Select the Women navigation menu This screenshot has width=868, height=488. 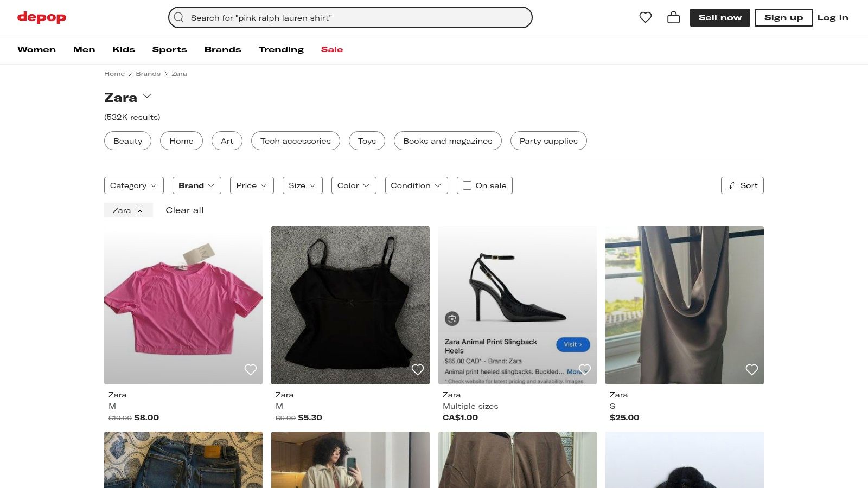click(x=36, y=49)
